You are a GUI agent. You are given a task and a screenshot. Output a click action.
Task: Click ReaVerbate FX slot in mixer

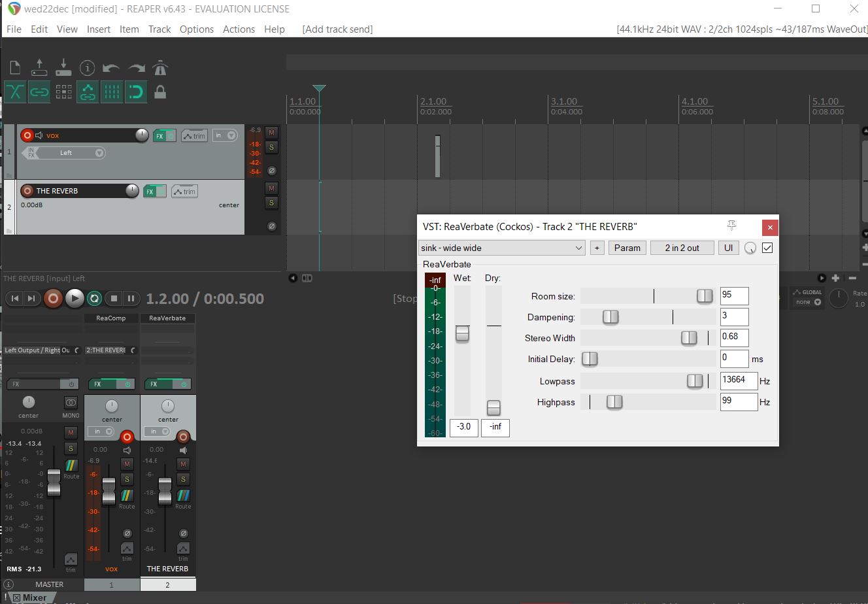pyautogui.click(x=167, y=318)
